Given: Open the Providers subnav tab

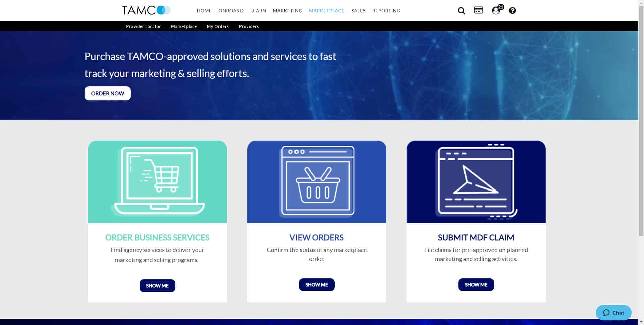Looking at the screenshot, I should point(249,26).
